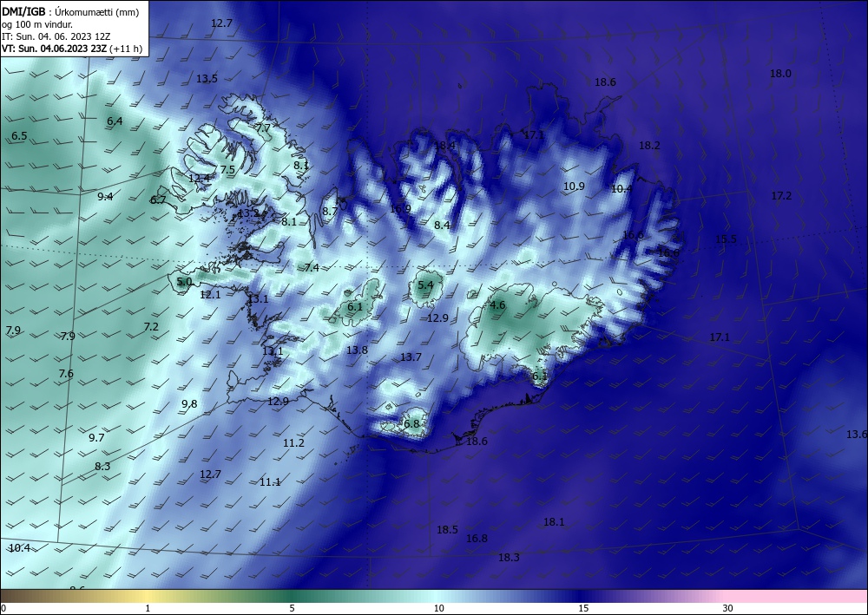The width and height of the screenshot is (868, 615).
Task: Pick the pink section of the colour bar
Action: click(x=797, y=596)
